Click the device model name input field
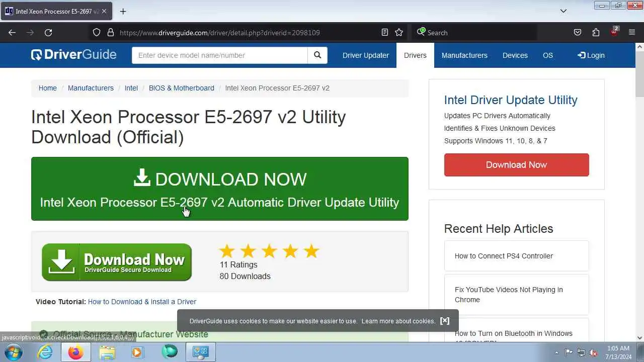The image size is (644, 362). click(x=220, y=55)
